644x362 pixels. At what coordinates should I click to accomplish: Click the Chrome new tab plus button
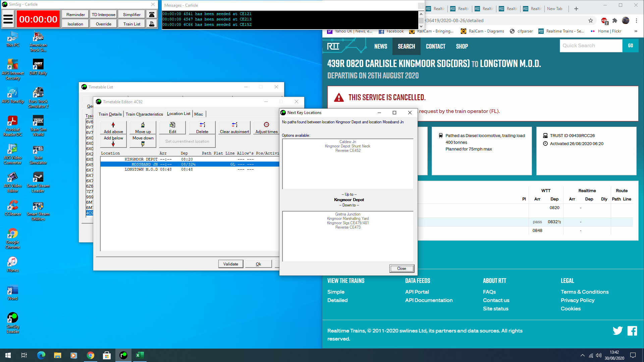(x=576, y=9)
